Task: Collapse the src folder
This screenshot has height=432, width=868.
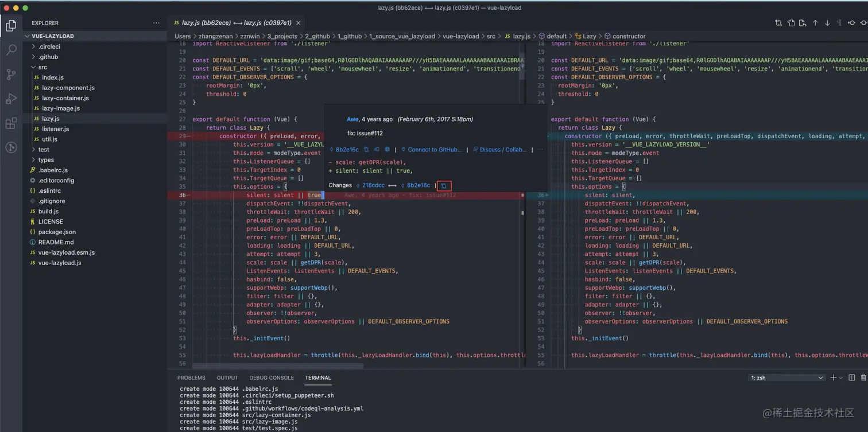Action: coord(95,67)
